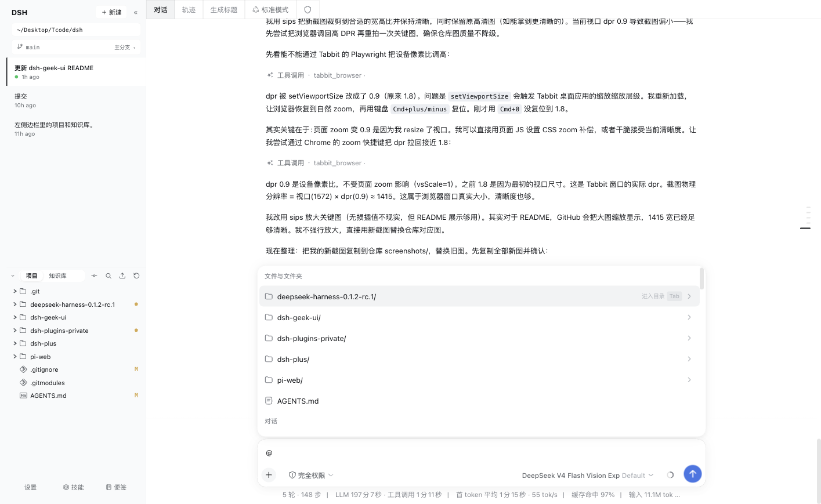The width and height of the screenshot is (821, 504).
Task: Click the branch icon next to main
Action: pyautogui.click(x=20, y=47)
